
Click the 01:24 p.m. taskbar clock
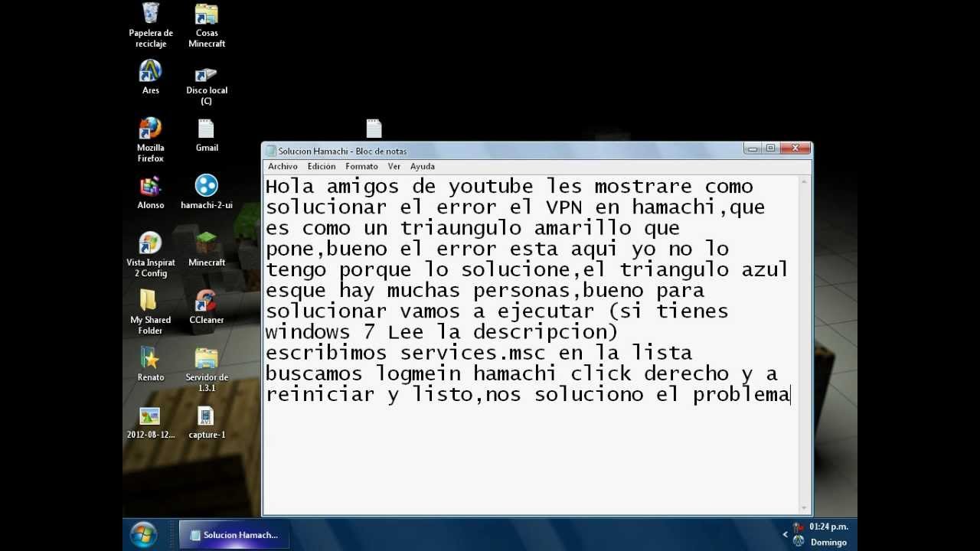pyautogui.click(x=828, y=527)
